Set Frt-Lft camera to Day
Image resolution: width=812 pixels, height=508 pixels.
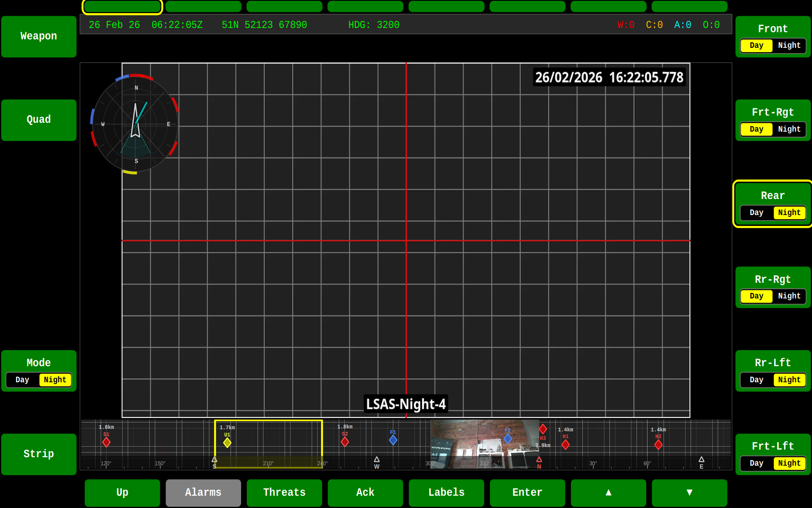pos(756,463)
